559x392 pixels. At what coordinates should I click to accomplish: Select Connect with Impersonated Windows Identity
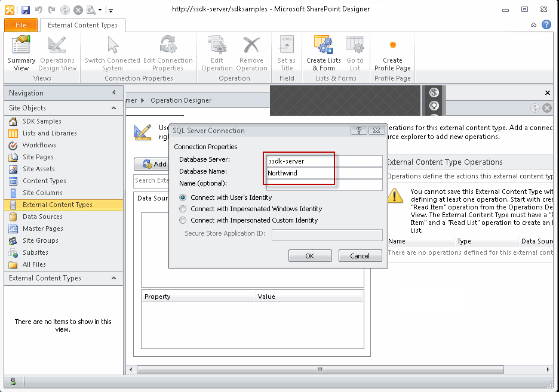pyautogui.click(x=184, y=208)
